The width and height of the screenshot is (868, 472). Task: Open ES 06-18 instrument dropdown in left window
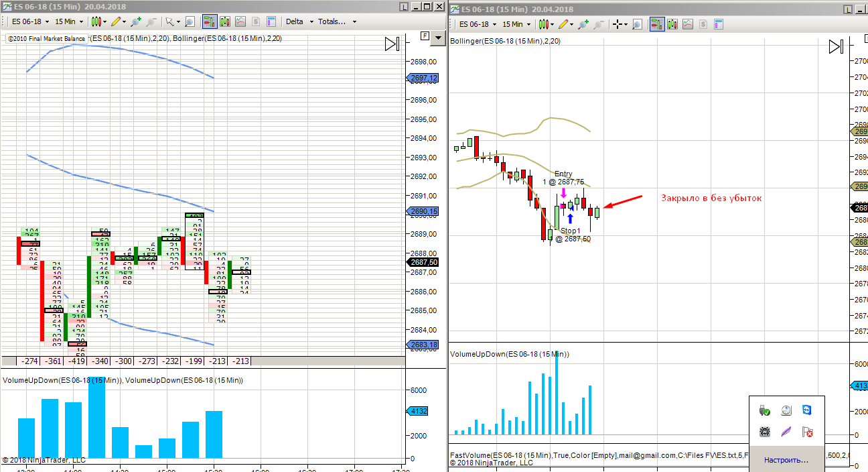pos(31,21)
